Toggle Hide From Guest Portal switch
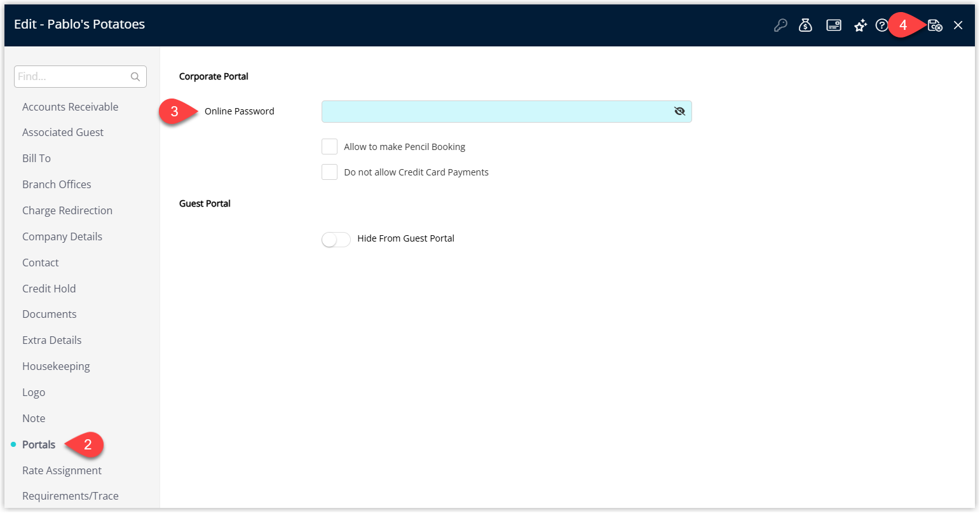The image size is (980, 513). tap(336, 239)
